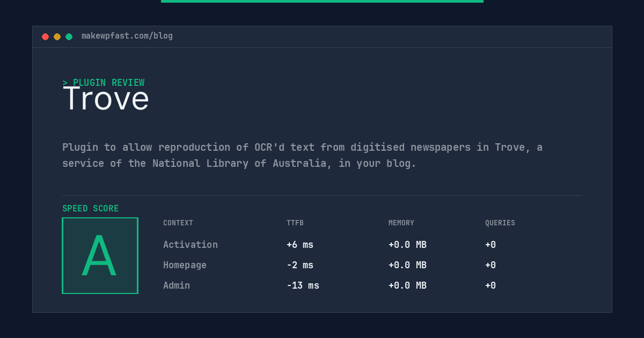Click the '> PLUGIN REVIEW' label
644x338 pixels.
104,83
